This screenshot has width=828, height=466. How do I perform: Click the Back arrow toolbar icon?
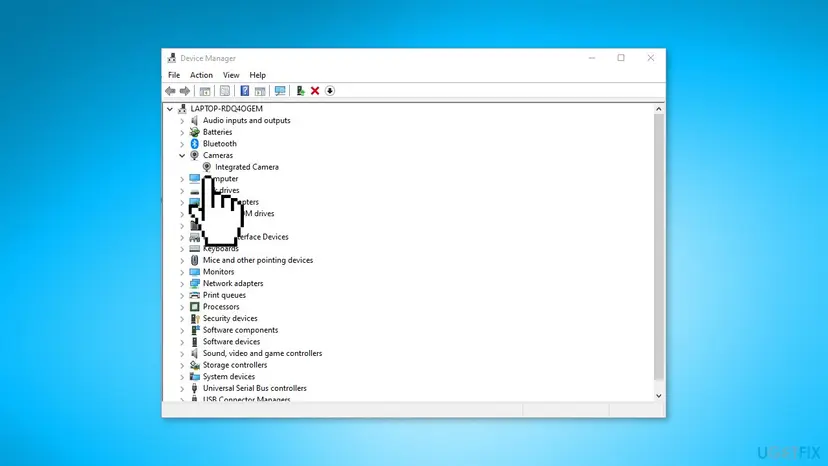pos(170,91)
